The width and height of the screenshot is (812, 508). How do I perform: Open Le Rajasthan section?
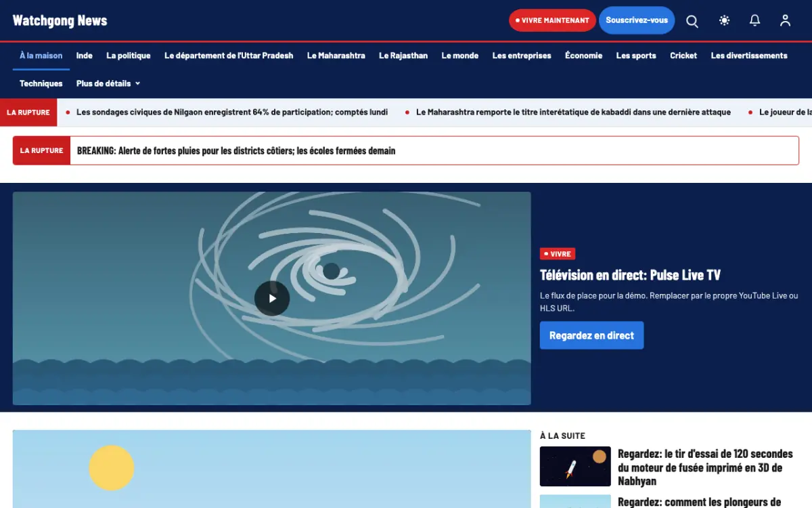(403, 56)
